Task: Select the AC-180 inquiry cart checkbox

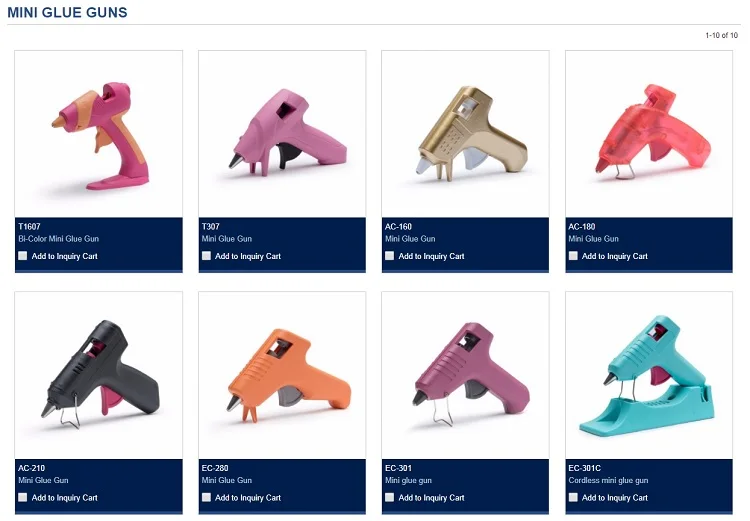Action: [573, 256]
